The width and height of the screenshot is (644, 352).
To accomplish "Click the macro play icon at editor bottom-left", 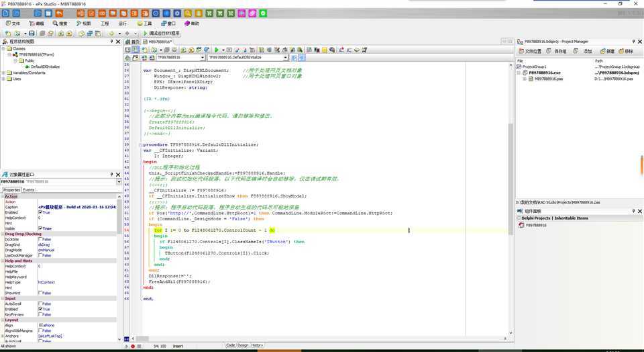I will pos(127,346).
